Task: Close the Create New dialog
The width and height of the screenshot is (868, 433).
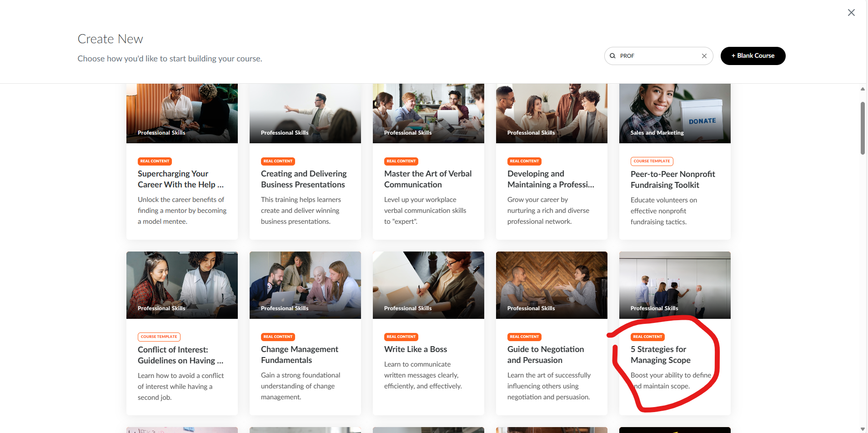Action: [851, 12]
